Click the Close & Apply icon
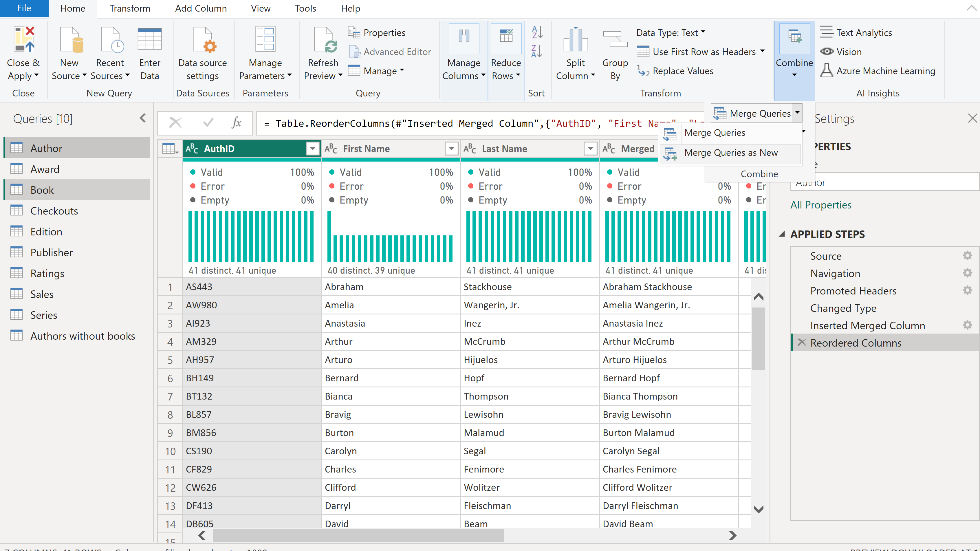 click(x=23, y=39)
